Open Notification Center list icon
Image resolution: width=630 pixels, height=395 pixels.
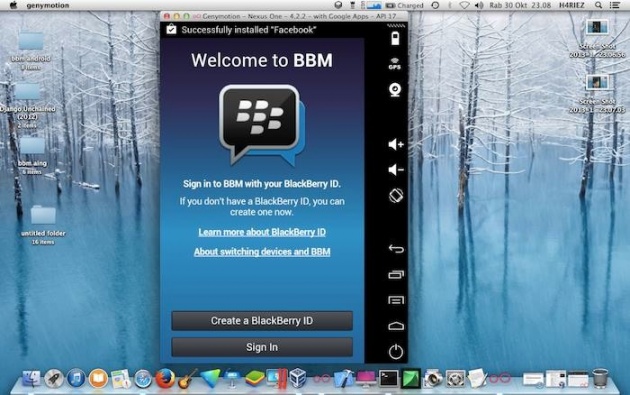click(x=615, y=5)
